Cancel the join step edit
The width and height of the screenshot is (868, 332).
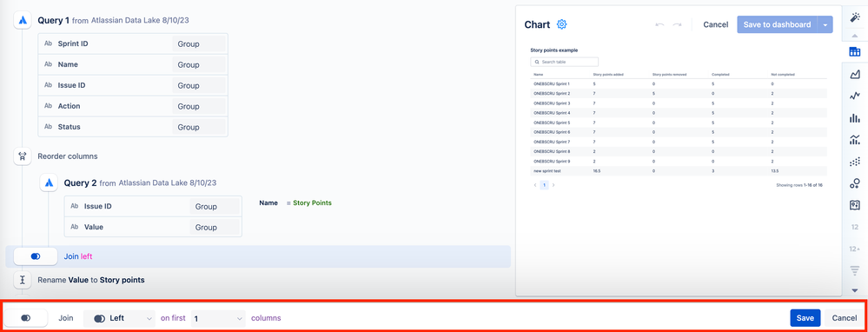(845, 318)
